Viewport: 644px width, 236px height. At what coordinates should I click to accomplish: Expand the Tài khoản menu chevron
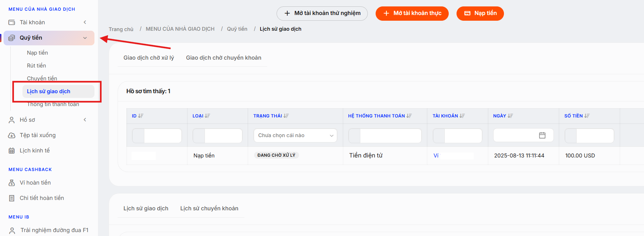point(85,22)
